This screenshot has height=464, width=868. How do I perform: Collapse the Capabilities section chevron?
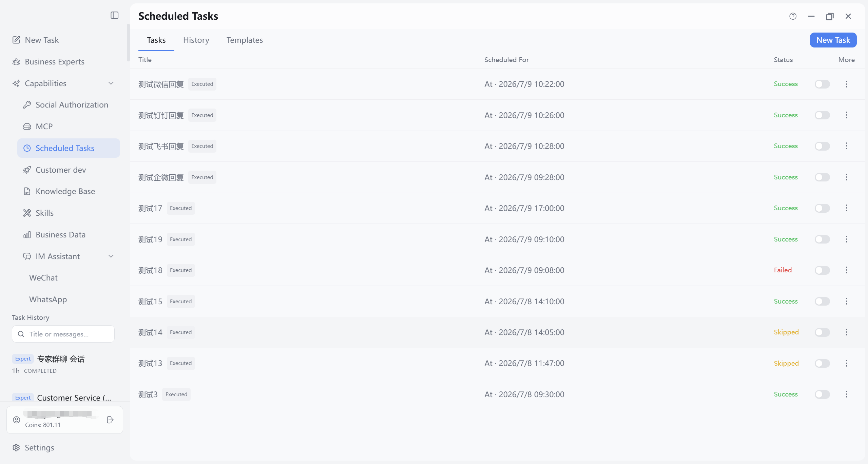tap(111, 83)
